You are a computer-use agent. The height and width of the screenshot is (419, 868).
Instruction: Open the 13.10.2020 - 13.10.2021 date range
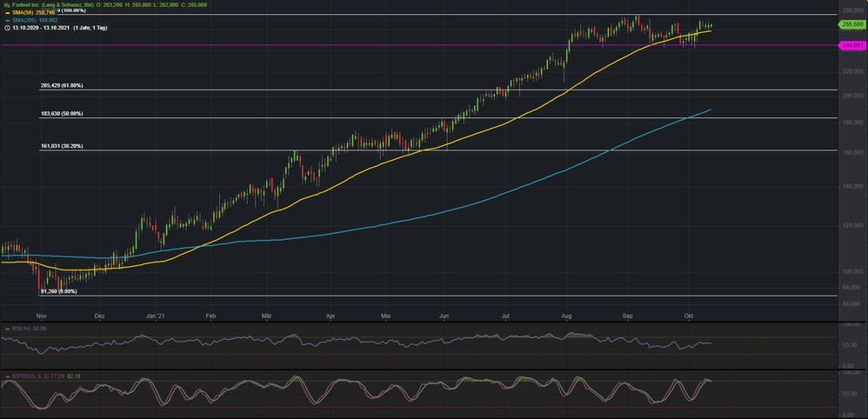[x=42, y=28]
